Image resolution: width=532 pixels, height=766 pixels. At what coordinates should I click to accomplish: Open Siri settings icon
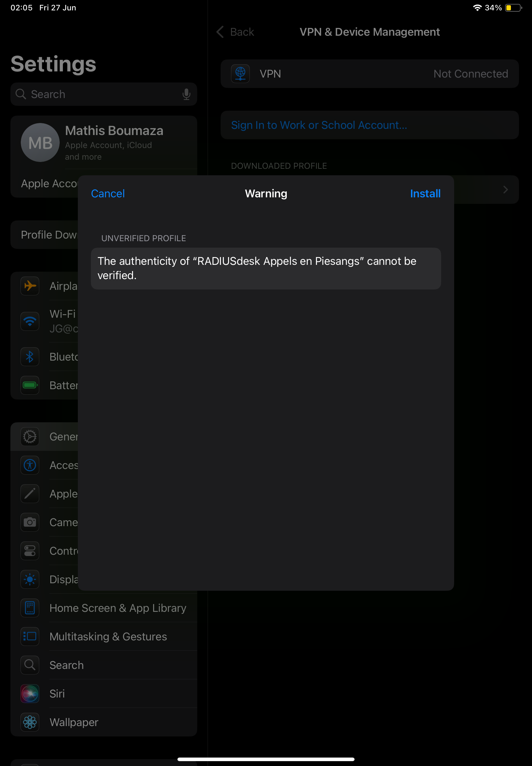tap(30, 693)
